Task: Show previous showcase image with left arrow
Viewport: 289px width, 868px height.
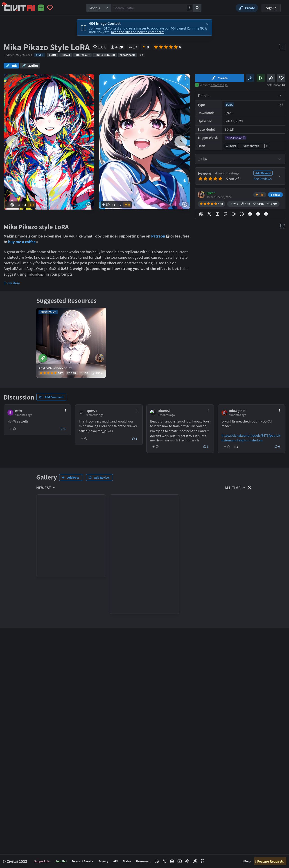Action: [x=12, y=142]
